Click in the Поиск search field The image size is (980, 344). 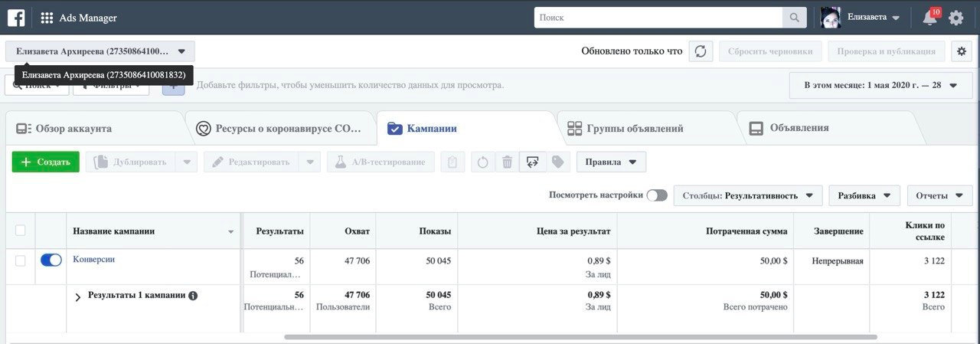point(658,18)
